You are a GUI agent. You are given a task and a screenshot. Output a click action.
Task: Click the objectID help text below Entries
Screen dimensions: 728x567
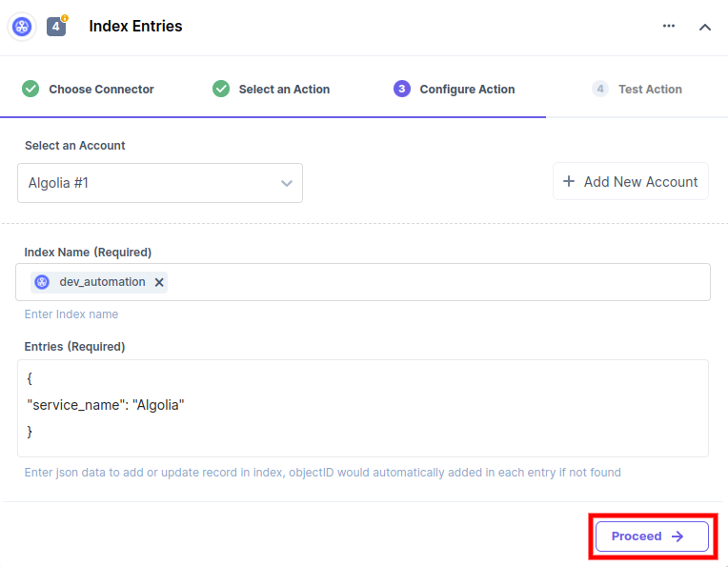tap(323, 473)
